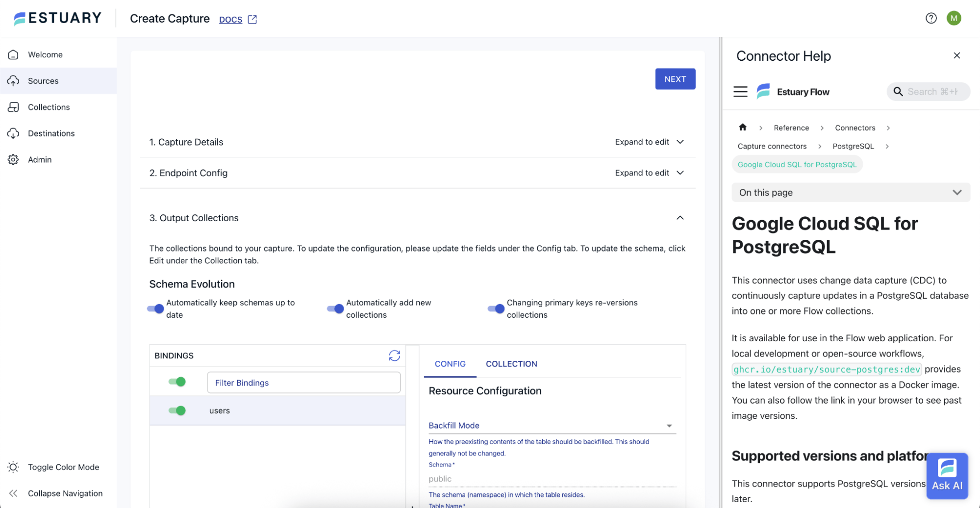This screenshot has height=508, width=980.
Task: Open the DOCS external link icon
Action: 252,19
